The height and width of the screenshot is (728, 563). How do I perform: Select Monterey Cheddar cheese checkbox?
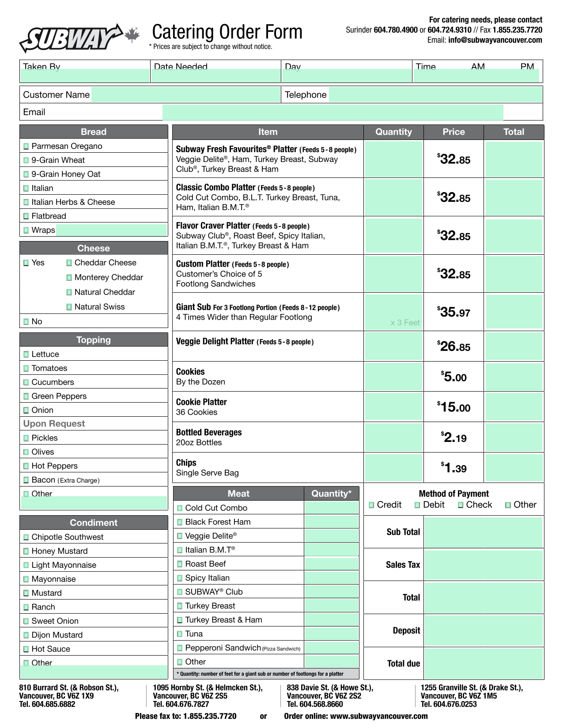tap(69, 278)
